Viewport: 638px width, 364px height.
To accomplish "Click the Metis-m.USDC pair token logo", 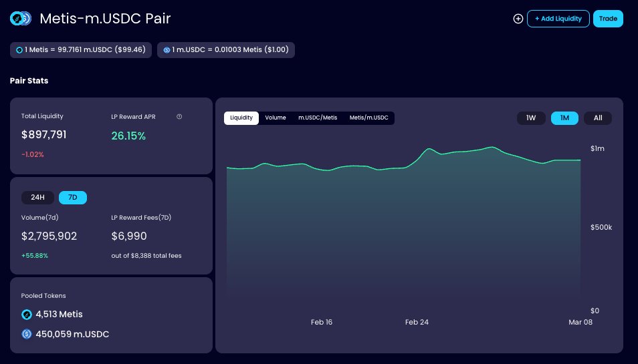I will 20,18.
